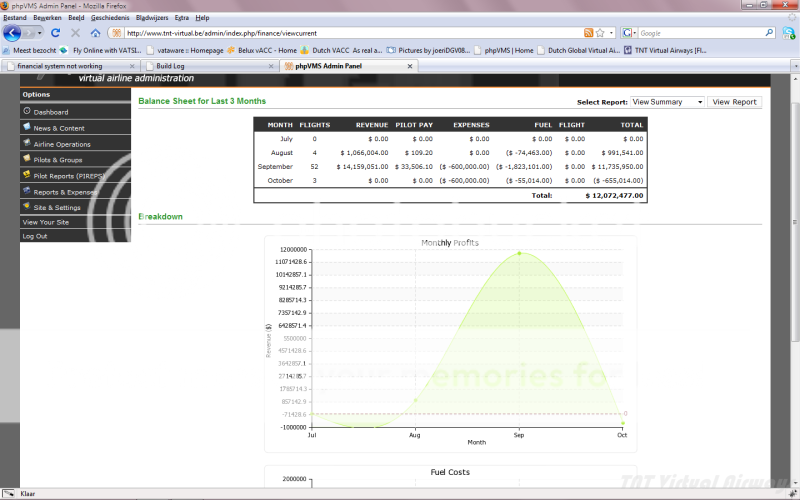Reload the page with the refresh icon
This screenshot has width=800, height=500.
point(56,33)
